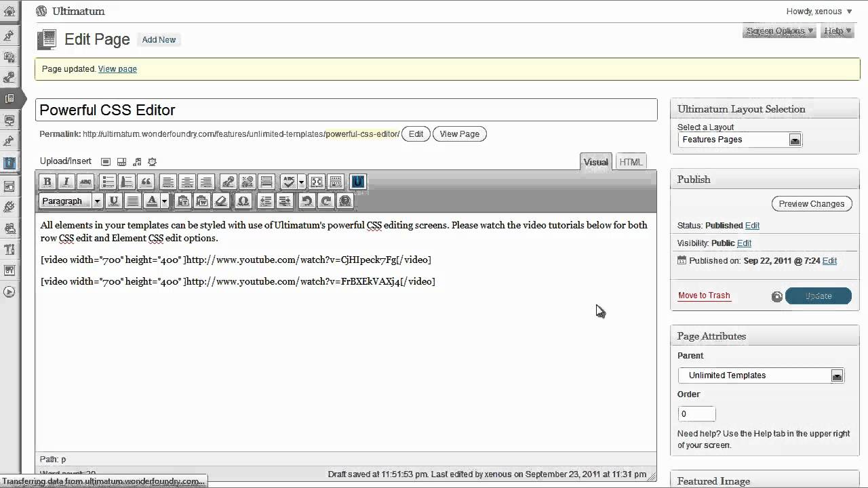The image size is (868, 488).
Task: Apply blockquote formatting
Action: 146,182
